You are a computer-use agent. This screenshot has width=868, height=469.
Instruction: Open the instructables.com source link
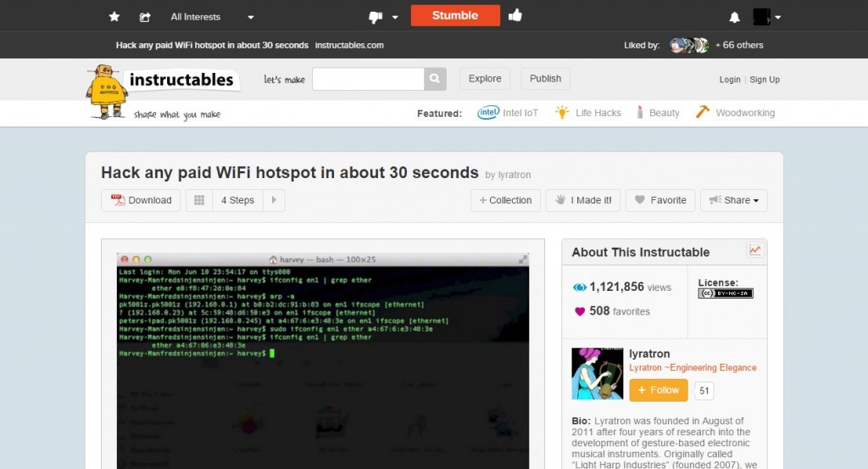(x=349, y=45)
